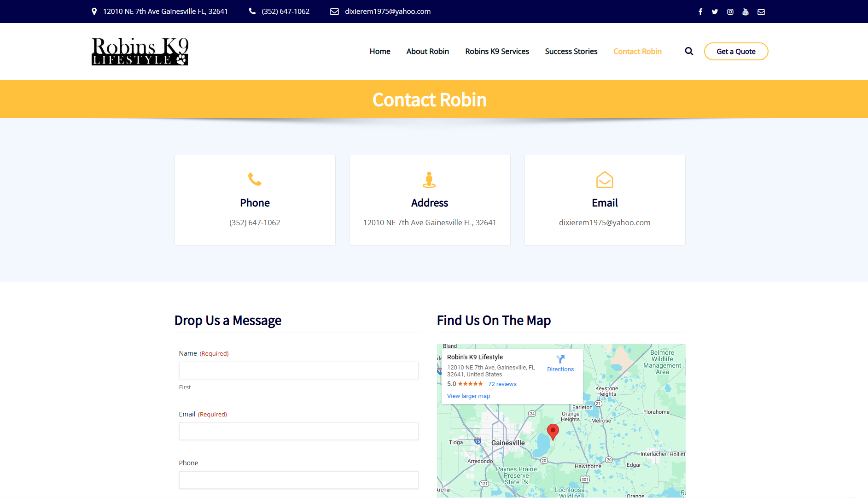Click top bar email dixierem1975@yahoo.com
868x498 pixels.
[388, 12]
